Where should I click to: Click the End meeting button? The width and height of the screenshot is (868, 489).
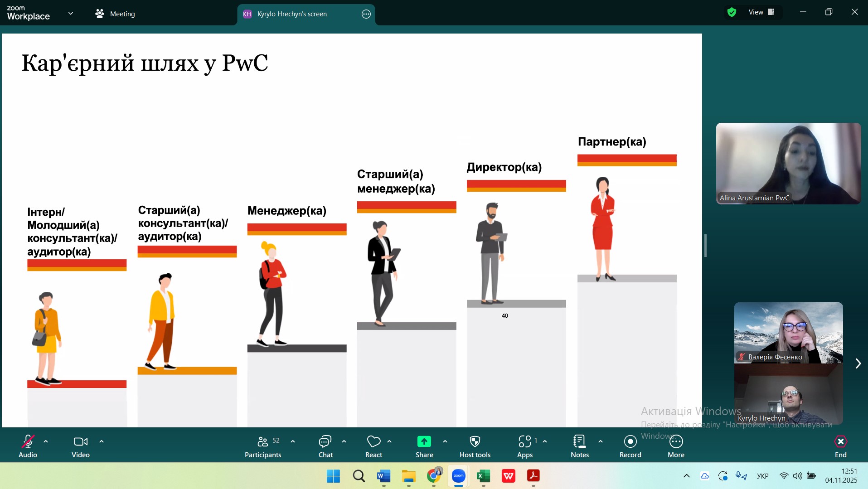[840, 446]
